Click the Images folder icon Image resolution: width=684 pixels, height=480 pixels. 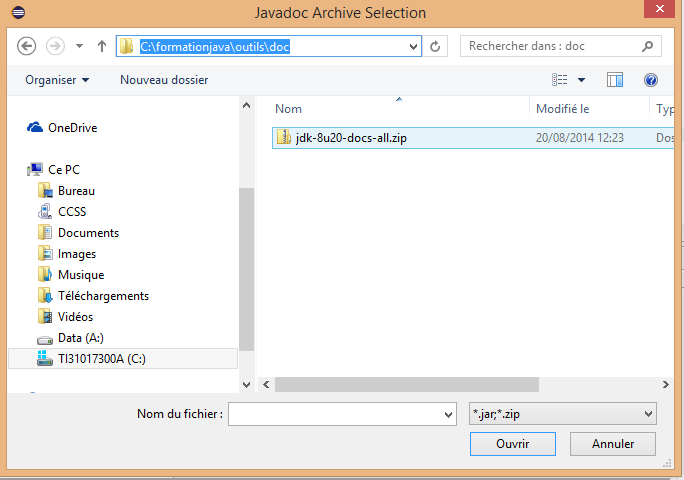(45, 254)
